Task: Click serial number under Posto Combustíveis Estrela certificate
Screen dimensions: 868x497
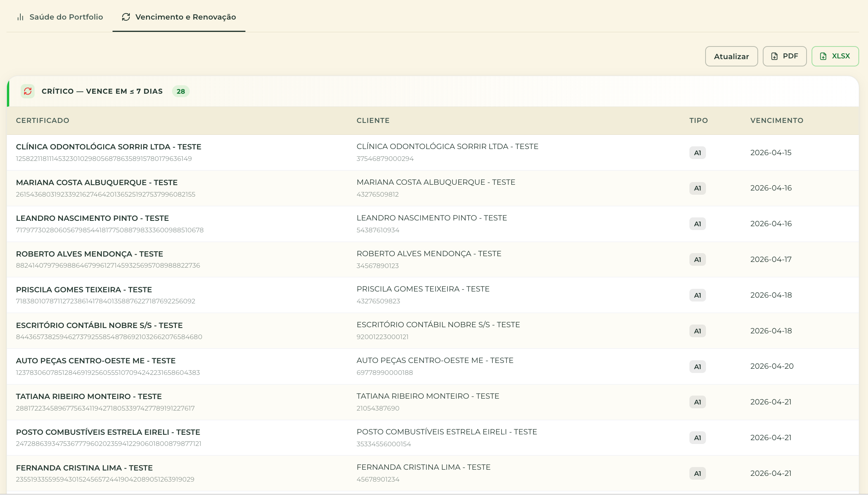Action: click(109, 444)
